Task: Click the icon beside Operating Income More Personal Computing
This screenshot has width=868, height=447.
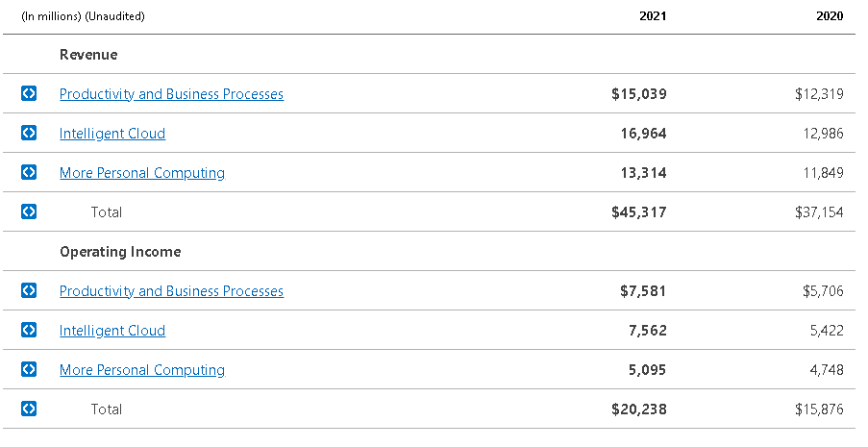Action: click(29, 370)
